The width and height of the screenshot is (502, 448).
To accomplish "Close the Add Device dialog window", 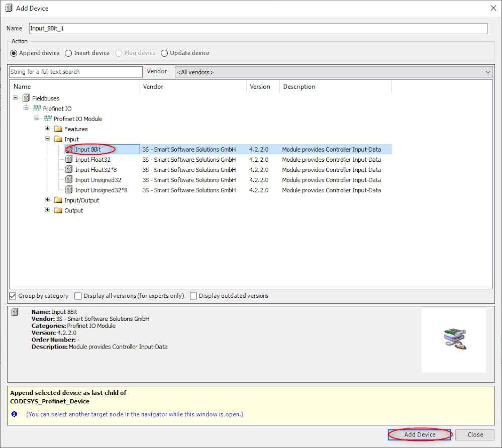I will tap(493, 8).
